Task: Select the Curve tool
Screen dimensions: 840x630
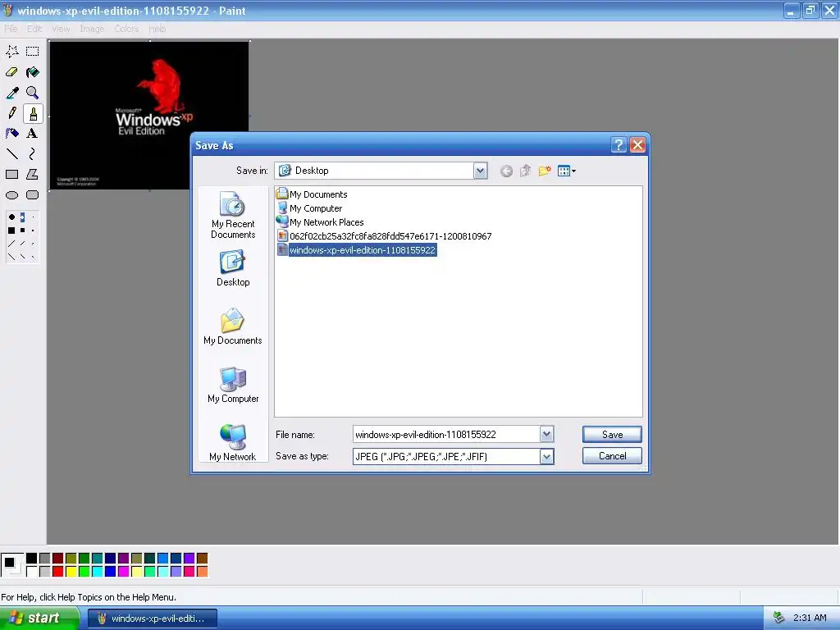Action: coord(33,154)
